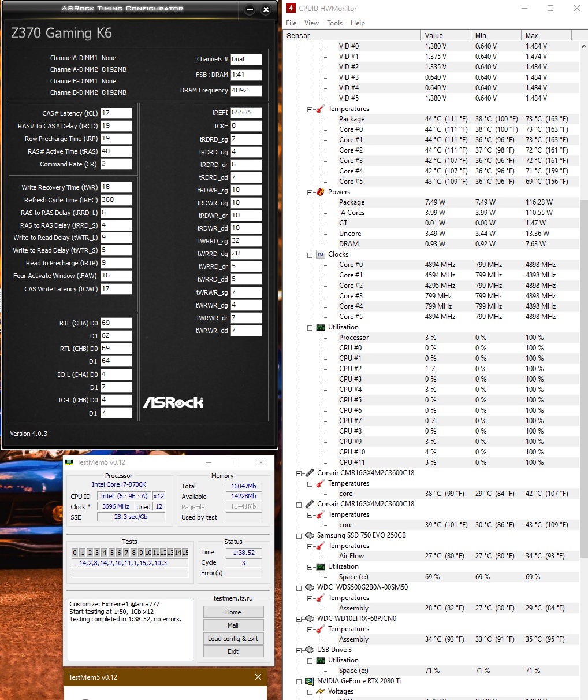Click the Sensor column header
The width and height of the screenshot is (588, 700).
click(352, 35)
